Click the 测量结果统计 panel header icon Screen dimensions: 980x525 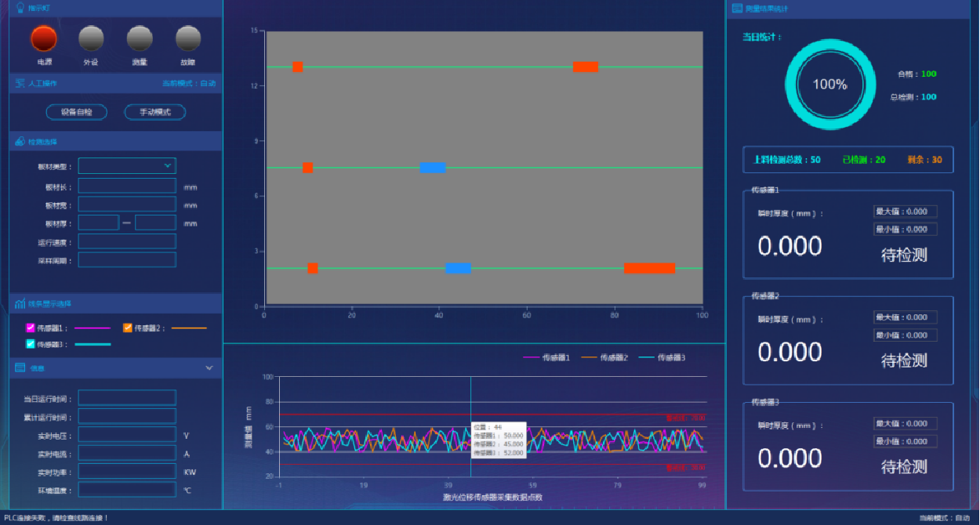point(737,9)
